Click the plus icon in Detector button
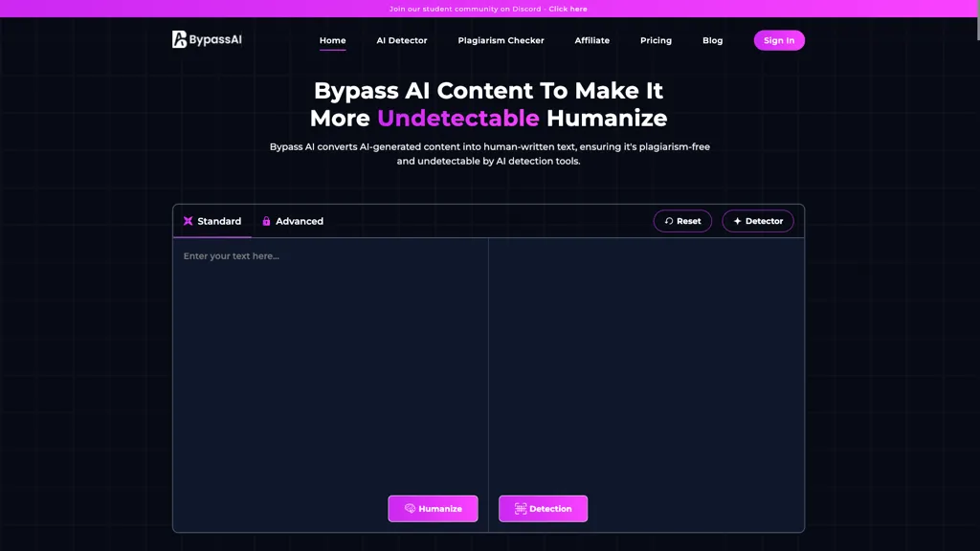980x551 pixels. [x=737, y=221]
